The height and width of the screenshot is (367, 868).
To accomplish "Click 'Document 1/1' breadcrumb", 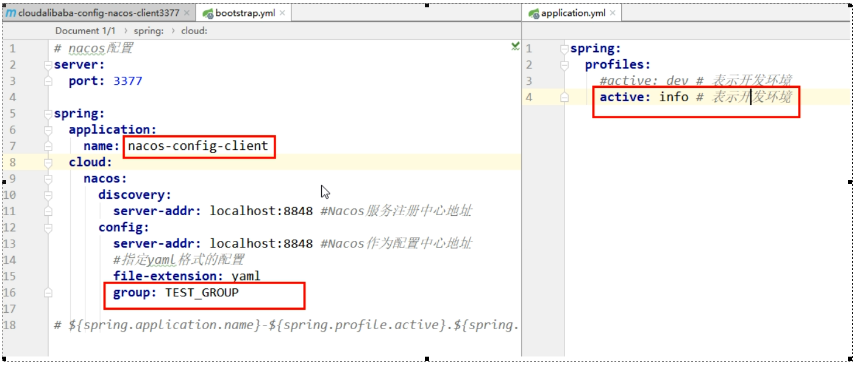I will [x=85, y=30].
